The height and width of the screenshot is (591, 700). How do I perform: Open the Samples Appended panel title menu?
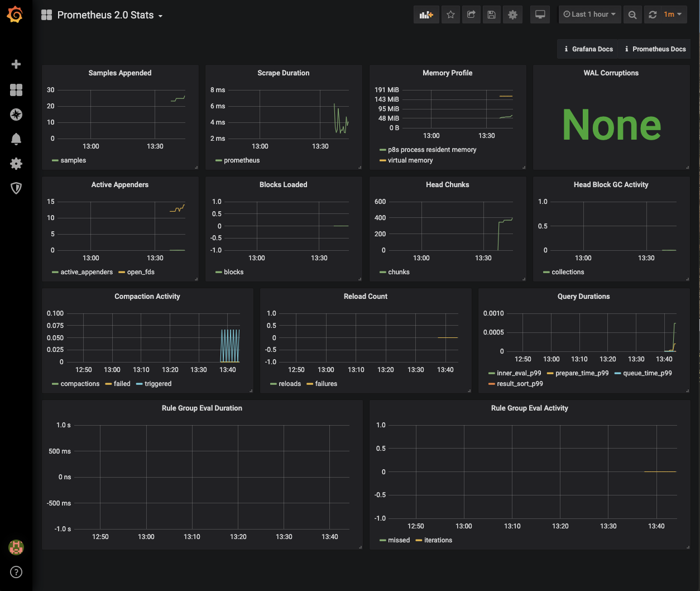[119, 73]
